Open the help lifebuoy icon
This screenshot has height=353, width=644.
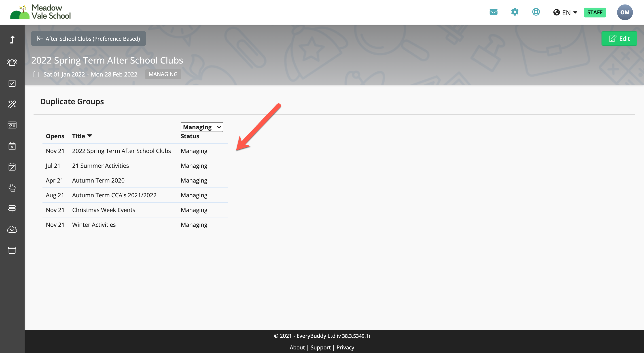[536, 12]
